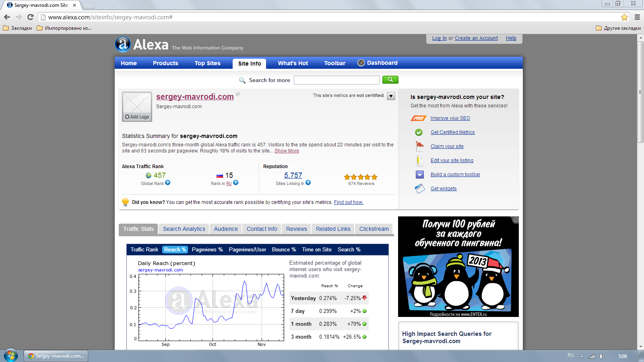The image size is (644, 362).
Task: Click Windows Start orb
Action: point(11,356)
